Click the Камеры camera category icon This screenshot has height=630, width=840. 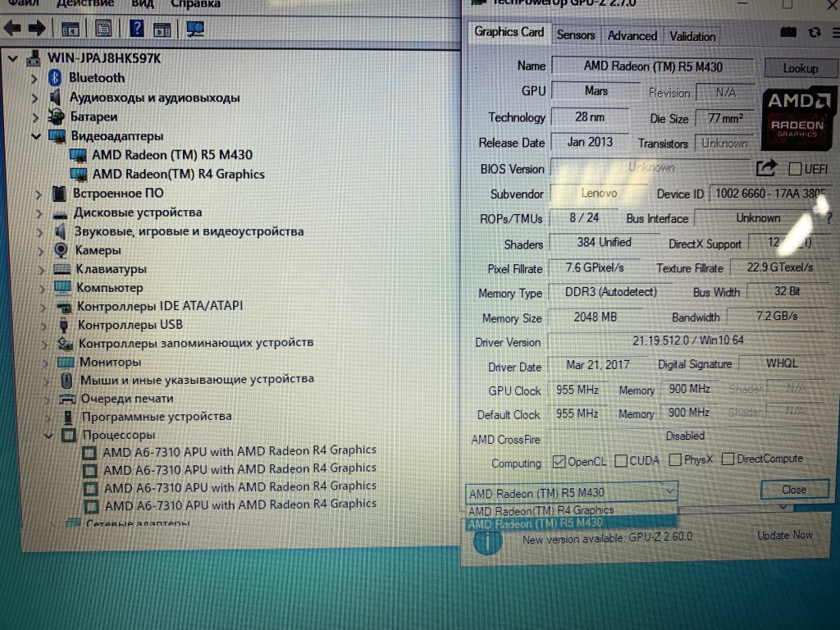click(x=61, y=250)
